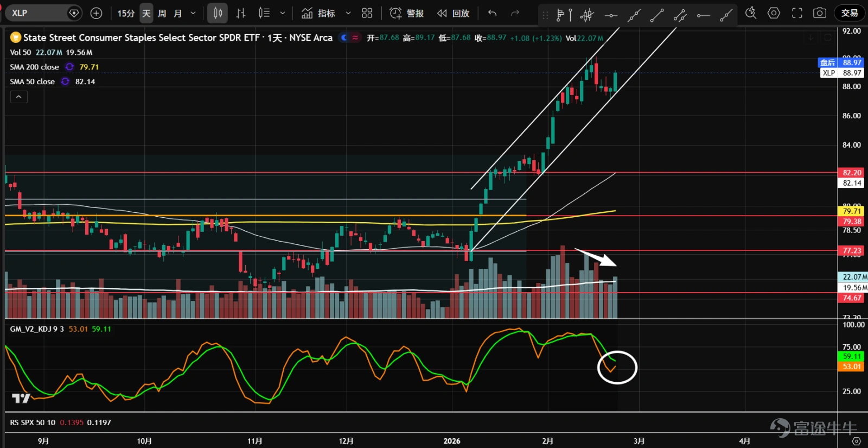Viewport: 868px width, 448px height.
Task: Click the TradingView logo on chart
Action: (x=21, y=399)
